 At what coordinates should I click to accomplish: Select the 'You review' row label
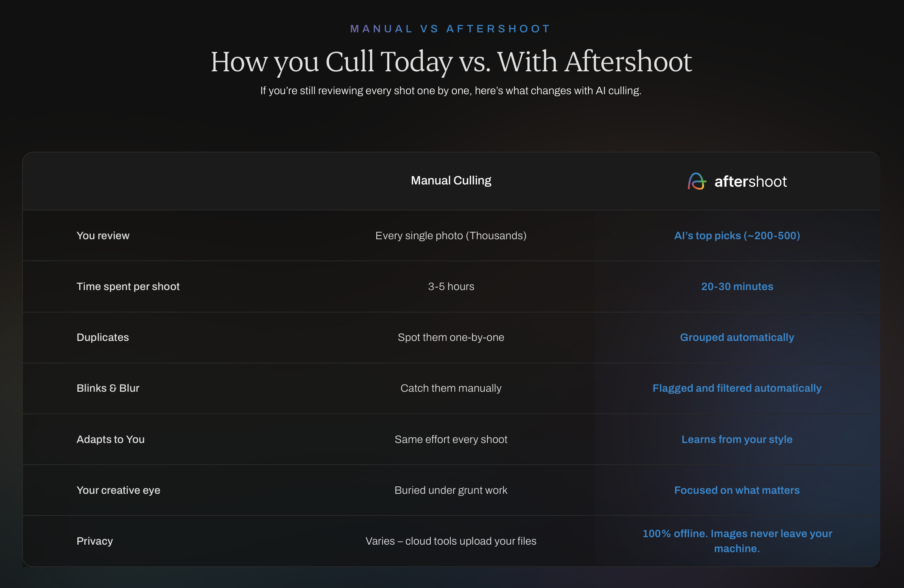(103, 236)
